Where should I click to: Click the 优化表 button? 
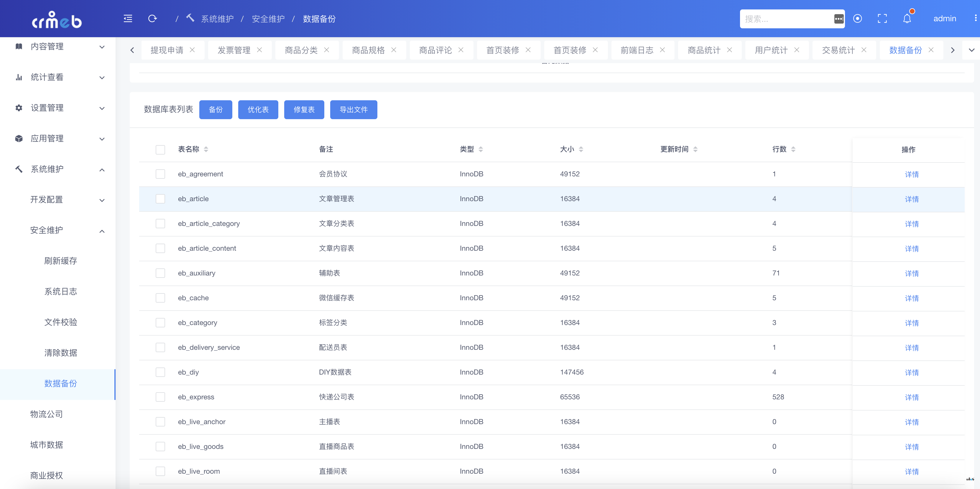(258, 110)
